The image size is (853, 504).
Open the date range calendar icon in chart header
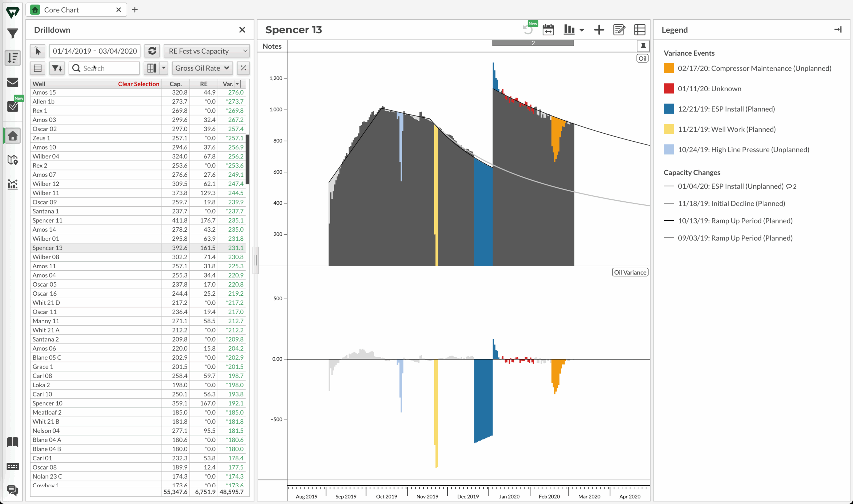tap(548, 30)
